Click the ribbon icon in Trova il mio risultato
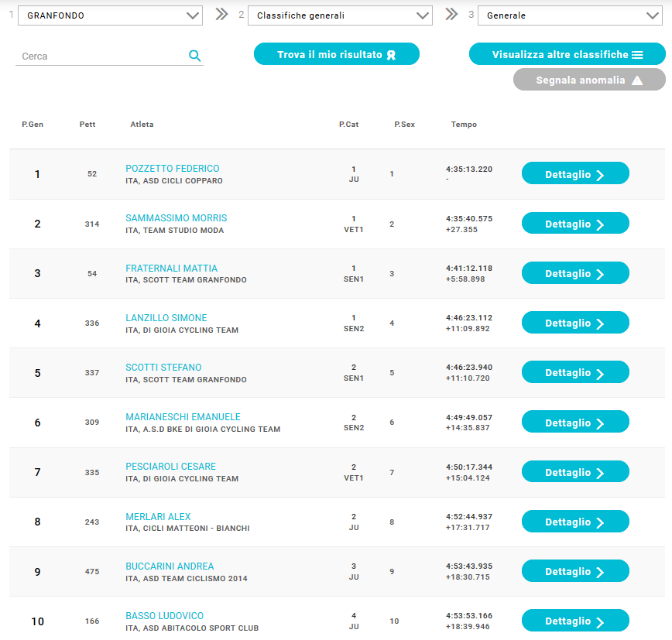 pyautogui.click(x=391, y=55)
